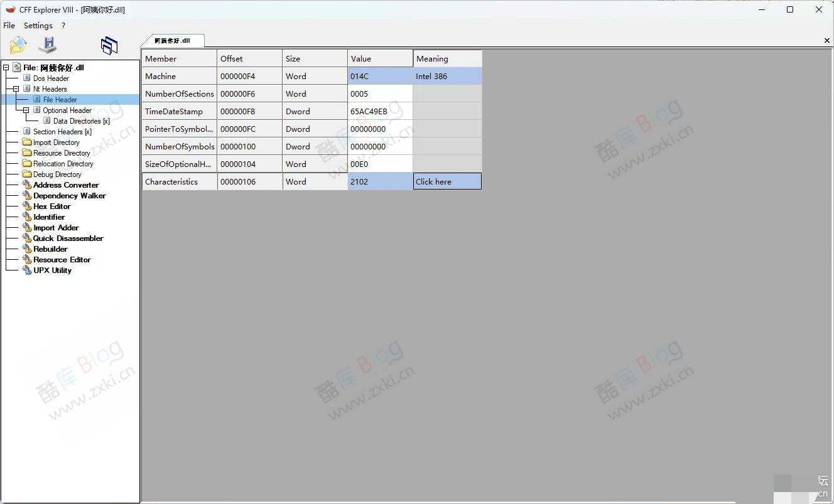Viewport: 834px width, 504px height.
Task: Open the Quick Disassembler tool
Action: pos(68,239)
